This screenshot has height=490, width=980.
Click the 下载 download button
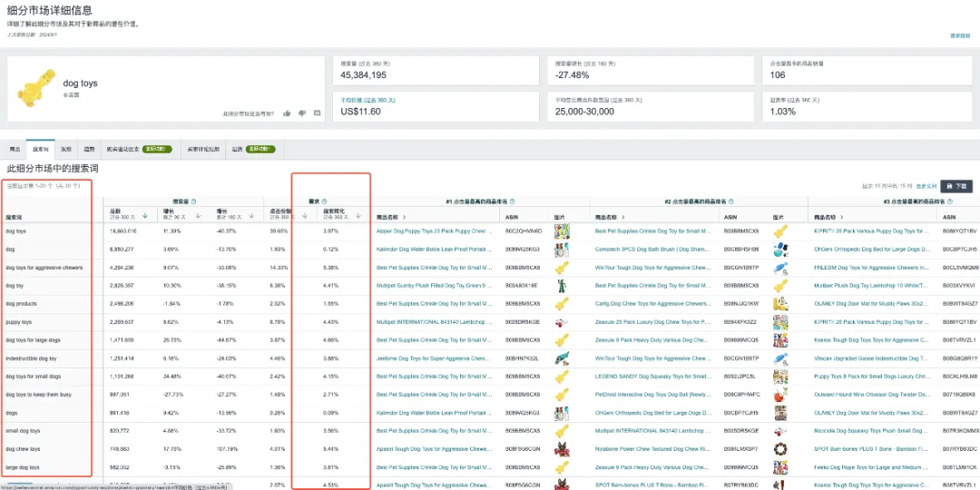coord(956,186)
